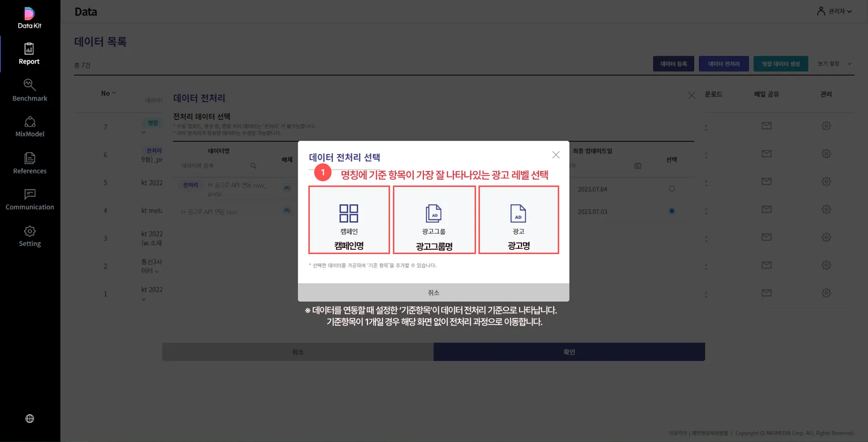Expand row 2 통신3사 chevron
This screenshot has height=442, width=868.
point(157,271)
